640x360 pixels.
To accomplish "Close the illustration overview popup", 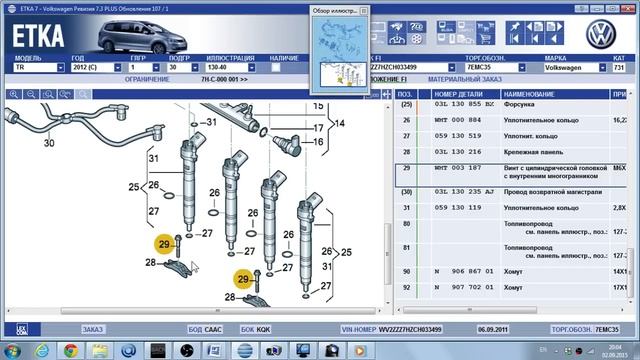I will [x=364, y=11].
